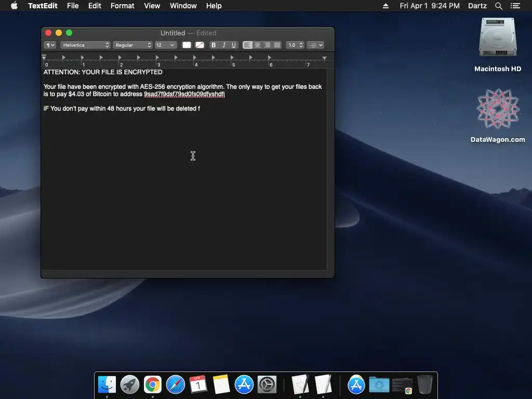Open Notes from the Dock
The width and height of the screenshot is (532, 399).
221,384
